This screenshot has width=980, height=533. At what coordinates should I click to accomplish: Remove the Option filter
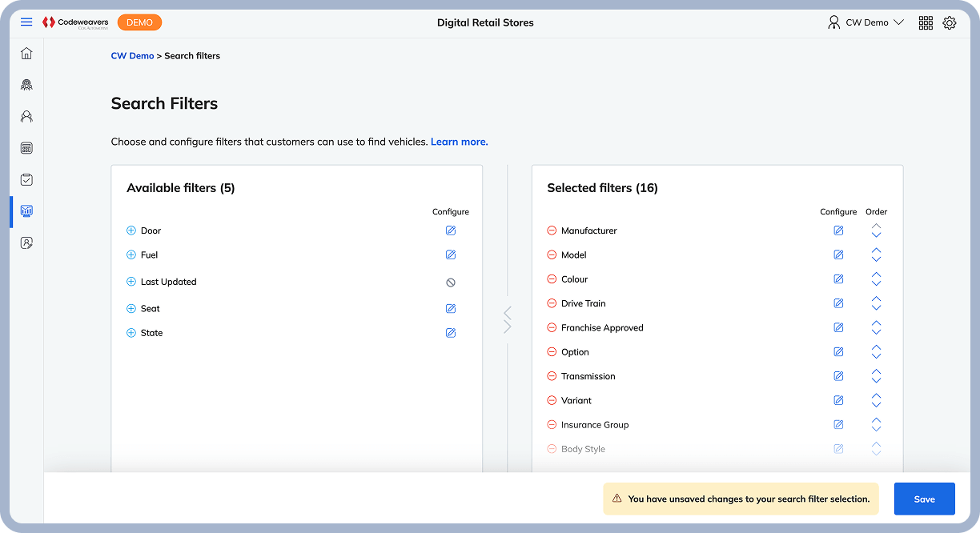click(x=552, y=352)
